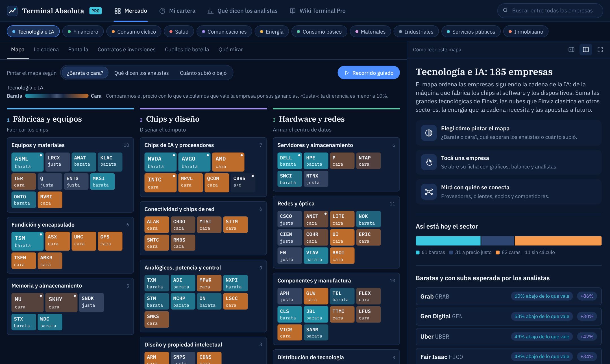Open the Grab GRAB company row
Screen dimensions: 610x364
tap(508, 296)
